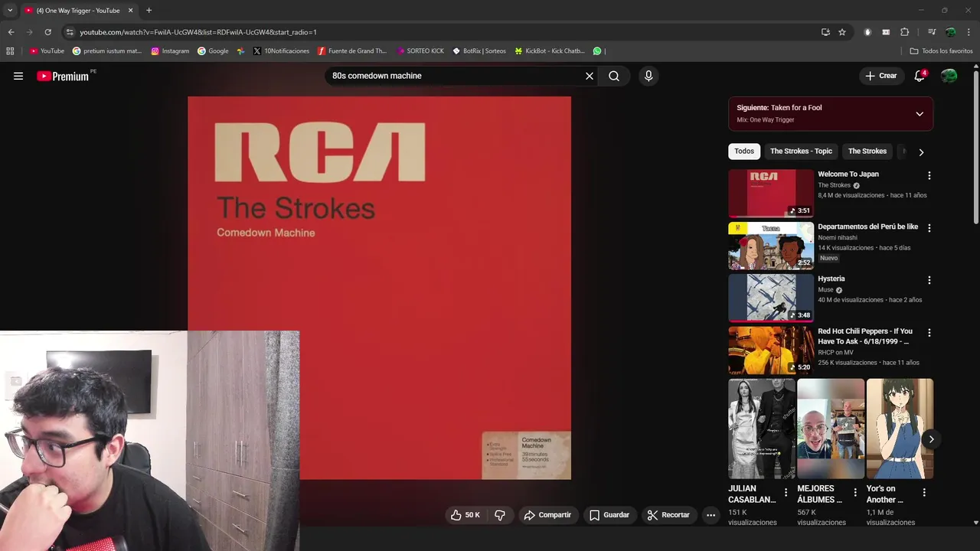Open the Google bookmark
Screen dimensions: 980x551
tap(213, 51)
